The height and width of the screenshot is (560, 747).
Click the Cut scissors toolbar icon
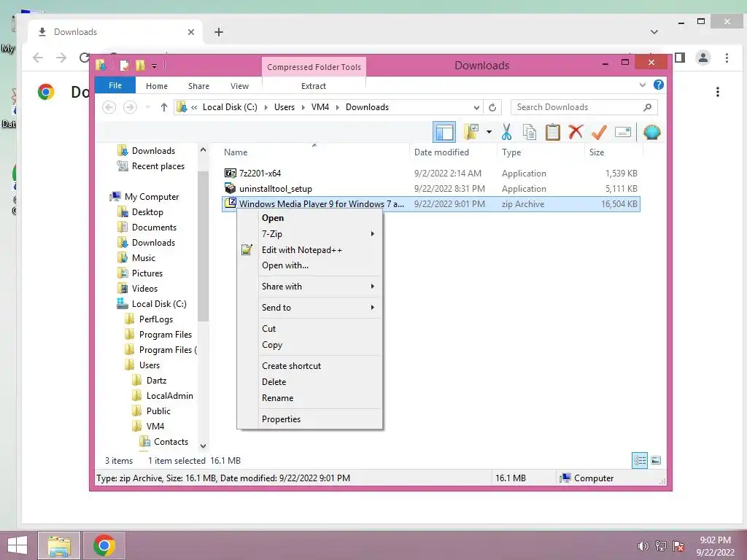pyautogui.click(x=506, y=132)
